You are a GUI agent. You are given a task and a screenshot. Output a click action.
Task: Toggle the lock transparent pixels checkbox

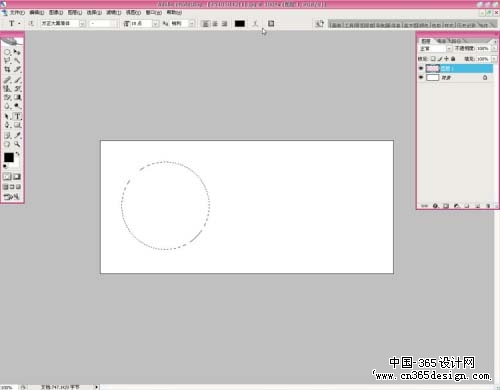tap(433, 59)
